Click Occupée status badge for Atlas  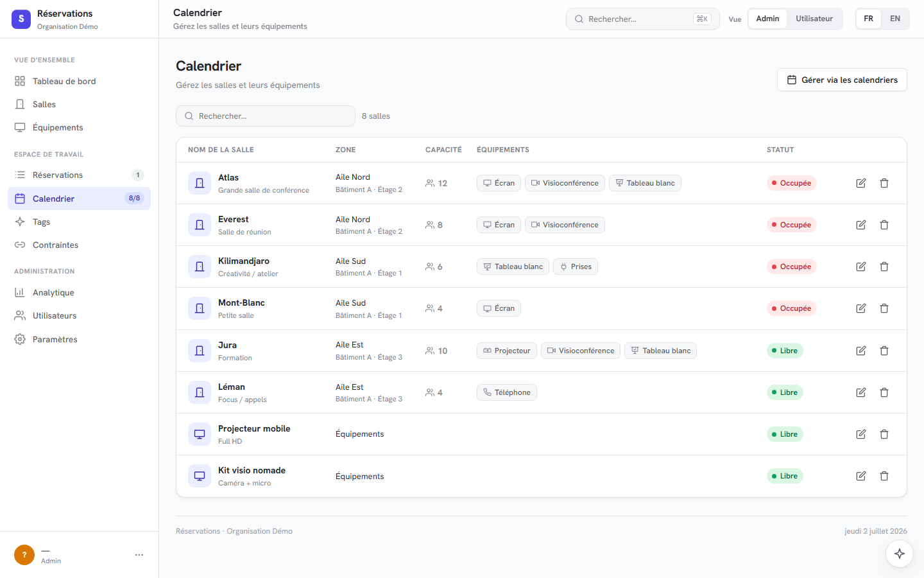792,183
